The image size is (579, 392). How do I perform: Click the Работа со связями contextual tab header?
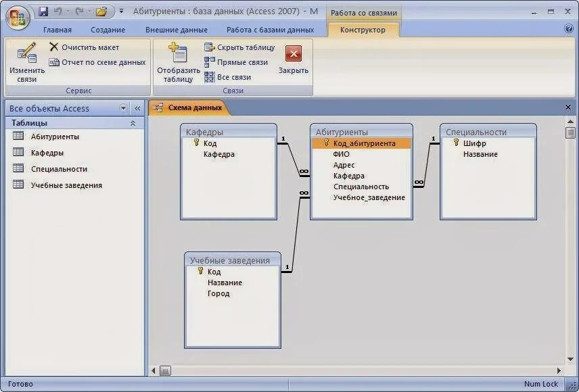[364, 13]
